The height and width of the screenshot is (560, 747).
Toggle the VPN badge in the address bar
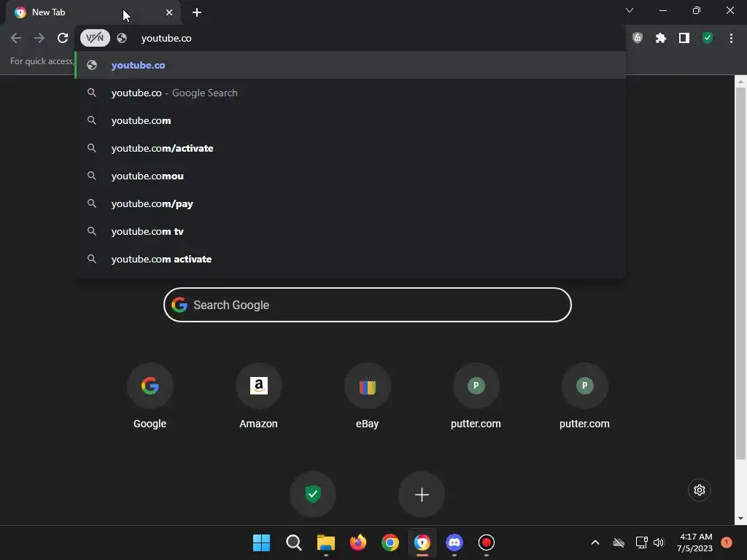95,38
